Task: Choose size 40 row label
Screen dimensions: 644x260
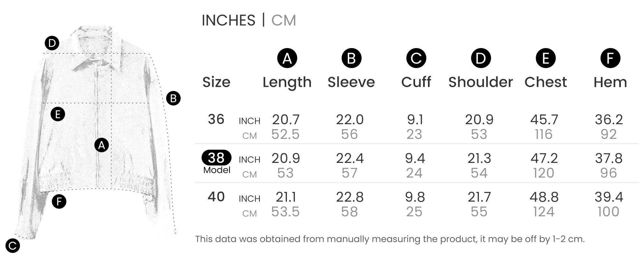Action: 216,197
